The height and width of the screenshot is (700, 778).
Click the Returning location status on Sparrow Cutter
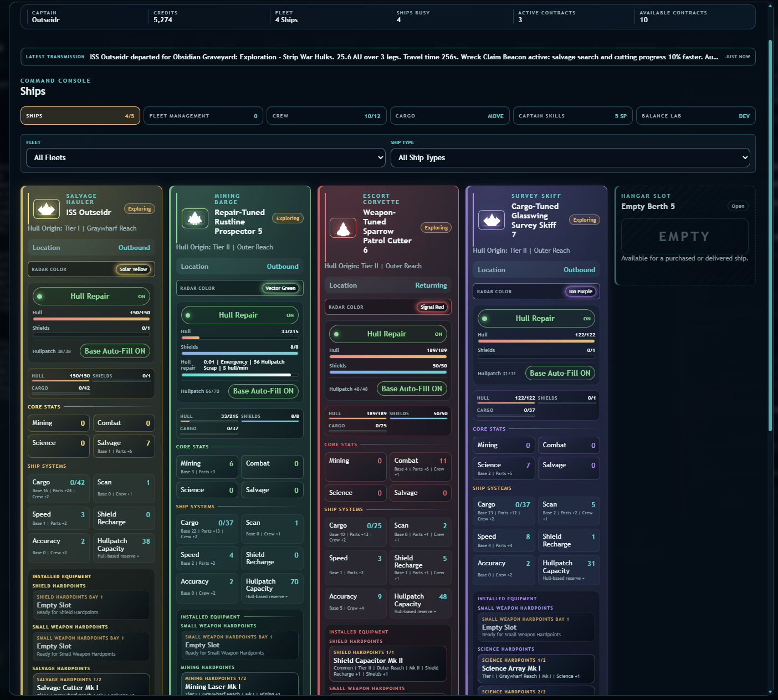431,285
